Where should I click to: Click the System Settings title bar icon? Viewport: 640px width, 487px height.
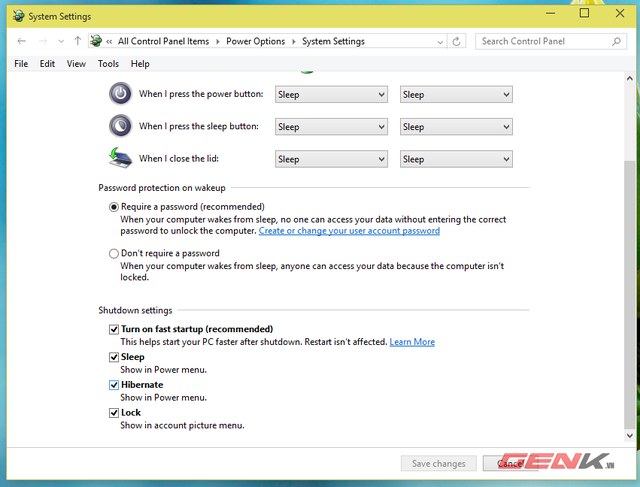18,16
